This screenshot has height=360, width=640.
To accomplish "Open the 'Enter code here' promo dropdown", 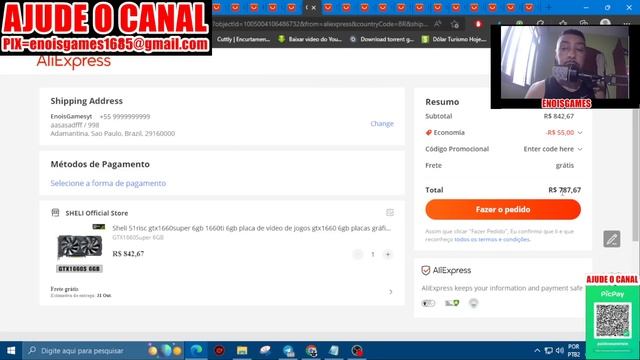I will [553, 149].
